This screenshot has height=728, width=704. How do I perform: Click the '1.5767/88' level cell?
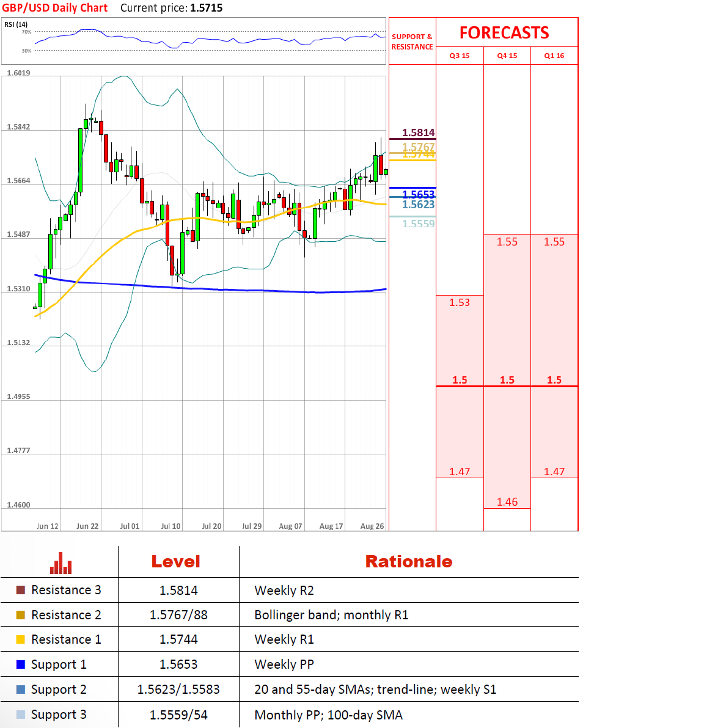pyautogui.click(x=178, y=615)
